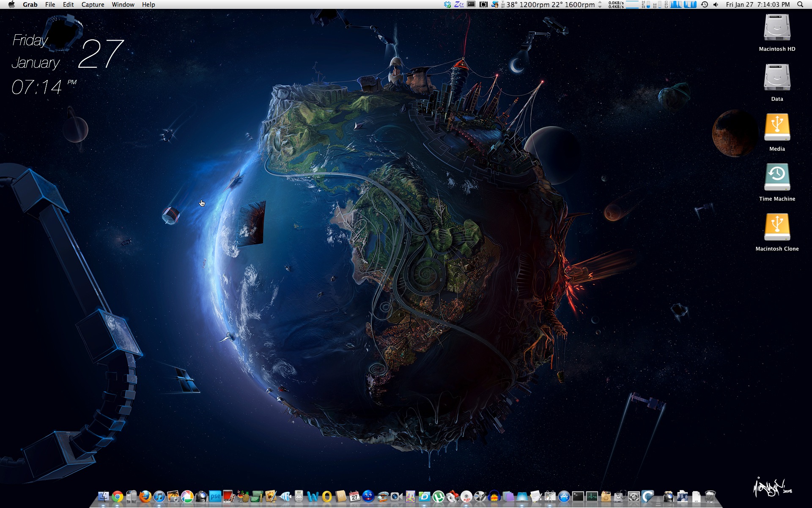The width and height of the screenshot is (812, 508).
Task: Open the CPU usage graph menu item
Action: [680, 5]
